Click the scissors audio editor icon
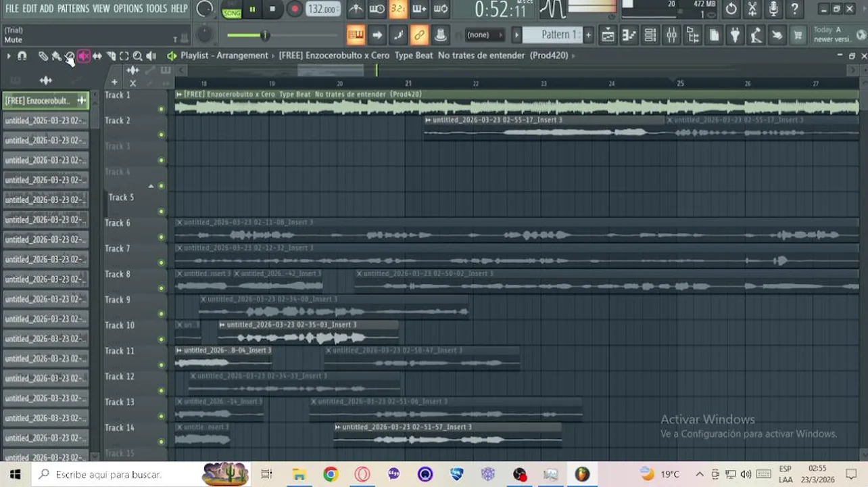This screenshot has height=487, width=868. 752,9
